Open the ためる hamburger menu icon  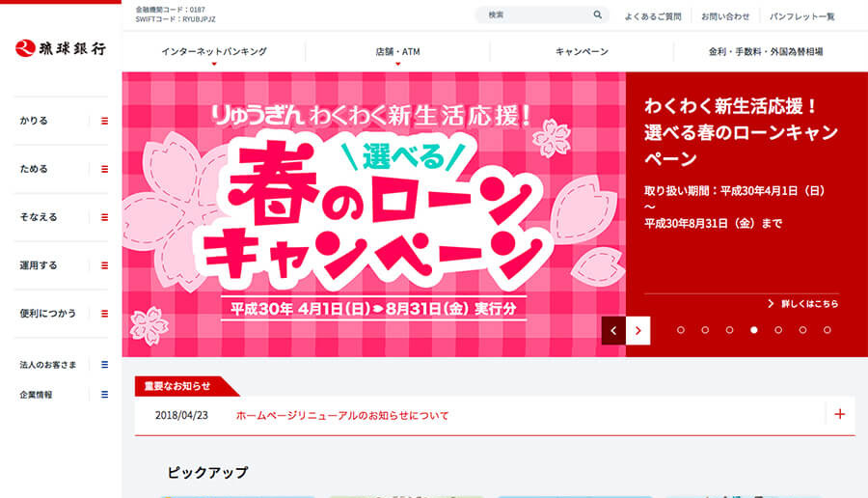pyautogui.click(x=104, y=169)
